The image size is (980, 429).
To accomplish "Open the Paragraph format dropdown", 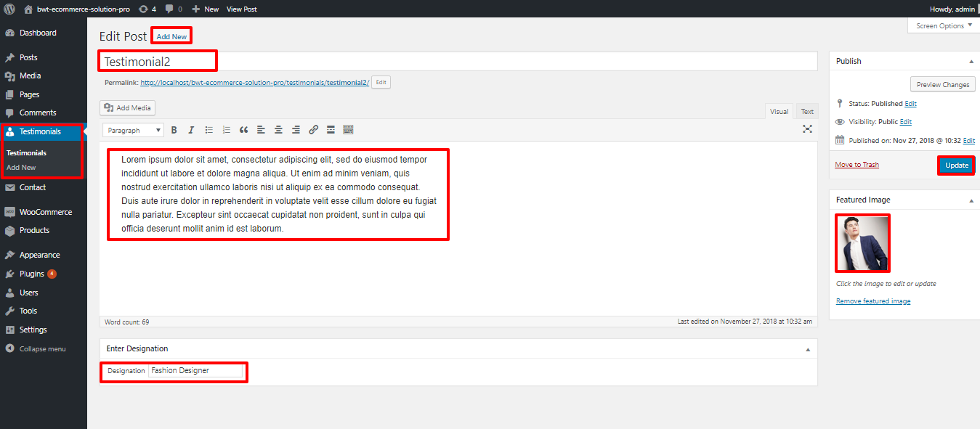I will pyautogui.click(x=134, y=130).
